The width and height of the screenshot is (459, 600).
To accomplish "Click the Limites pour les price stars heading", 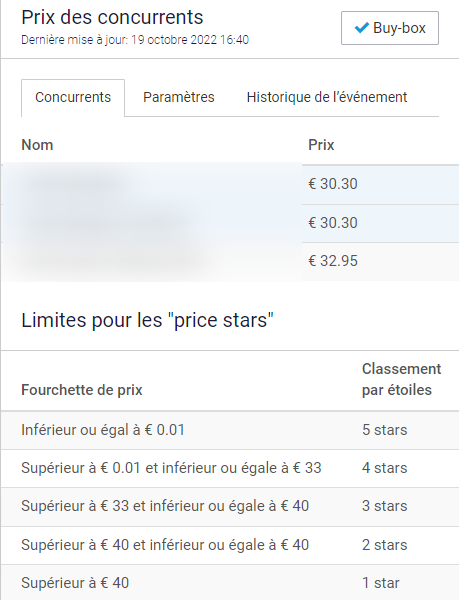I will 148,320.
